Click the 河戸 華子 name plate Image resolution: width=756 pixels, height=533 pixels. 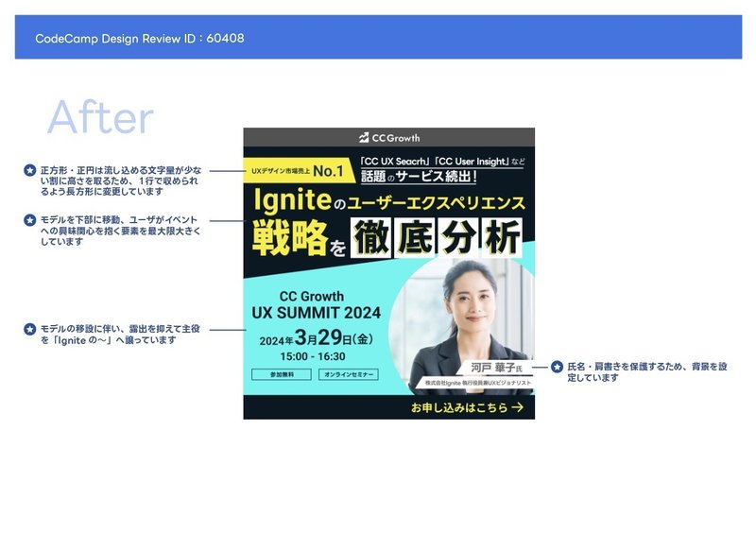497,368
